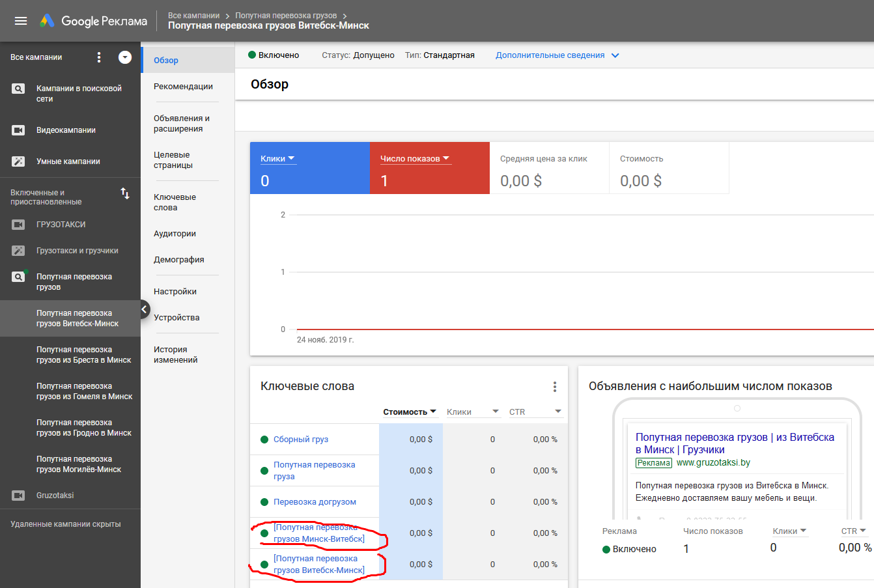Image resolution: width=874 pixels, height=588 pixels.
Task: Collapse the navigation panel with arrow handle
Action: 145,309
